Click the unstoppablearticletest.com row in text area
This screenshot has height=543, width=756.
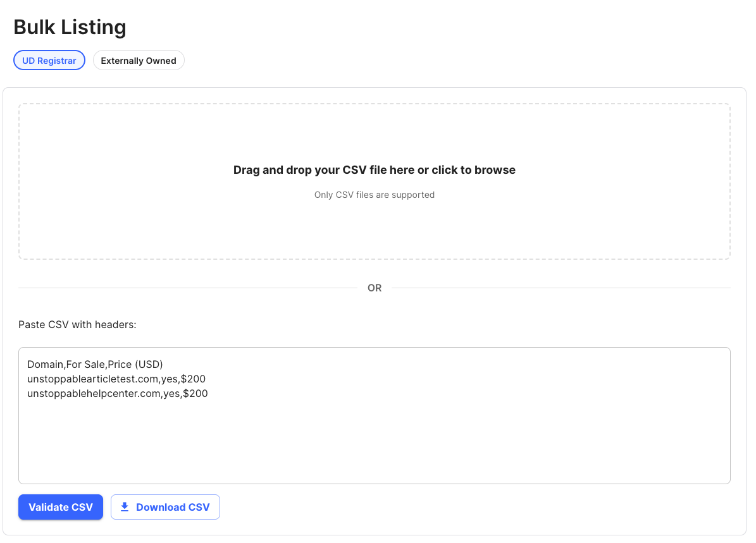94,379
